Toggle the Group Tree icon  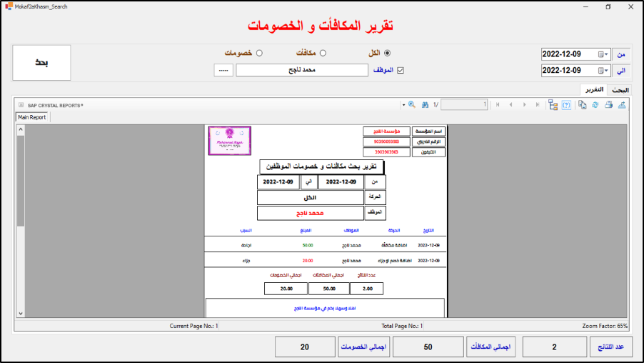pyautogui.click(x=553, y=105)
